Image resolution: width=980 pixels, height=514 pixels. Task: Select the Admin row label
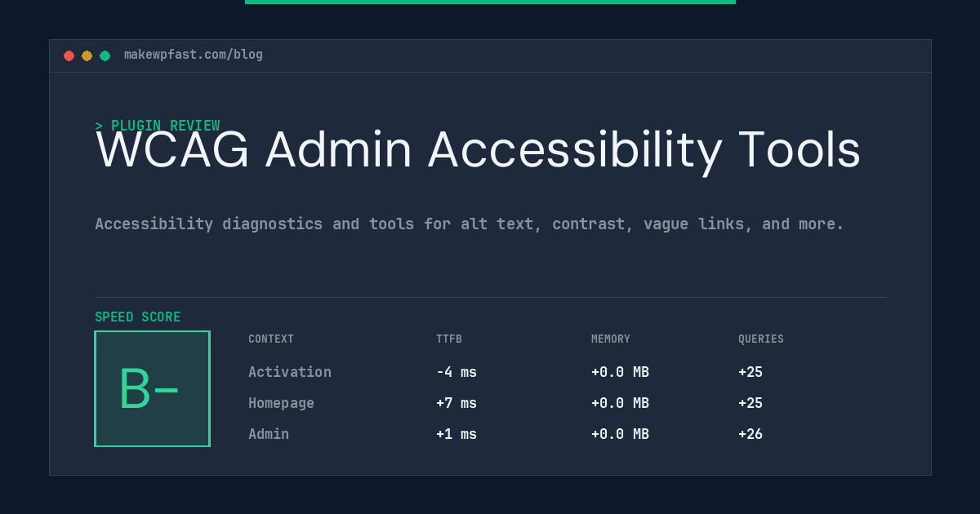269,434
